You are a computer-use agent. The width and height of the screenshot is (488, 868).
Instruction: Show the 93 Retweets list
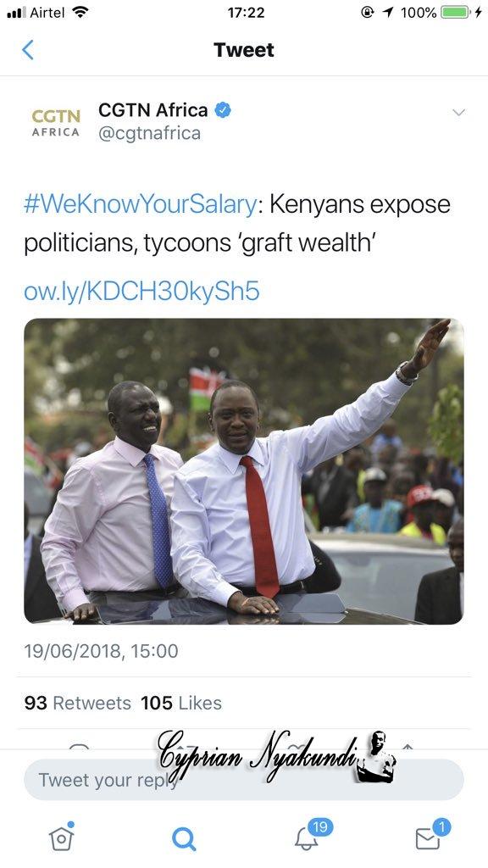coord(77,703)
